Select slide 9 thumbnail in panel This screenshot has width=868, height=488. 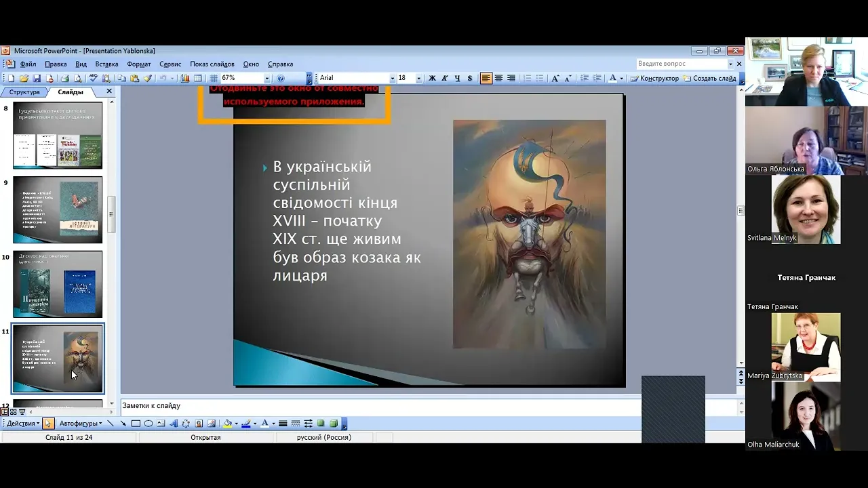[58, 209]
